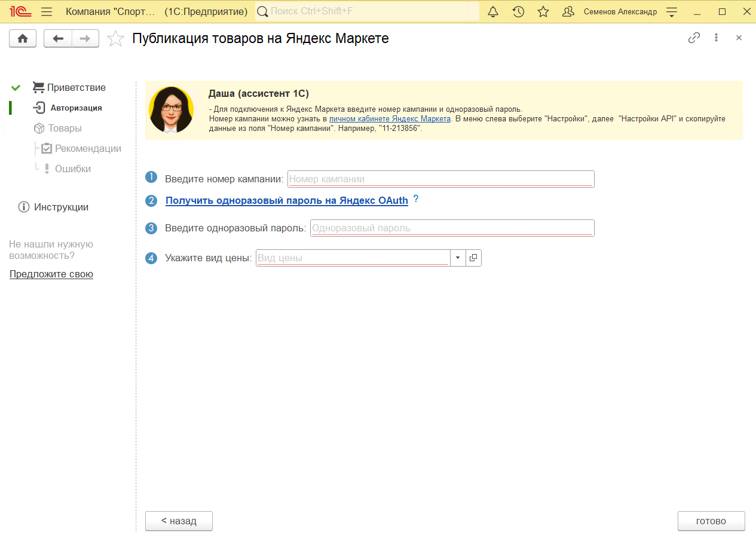Click the user name Семенов Александр
The height and width of the screenshot is (538, 756).
tap(620, 12)
